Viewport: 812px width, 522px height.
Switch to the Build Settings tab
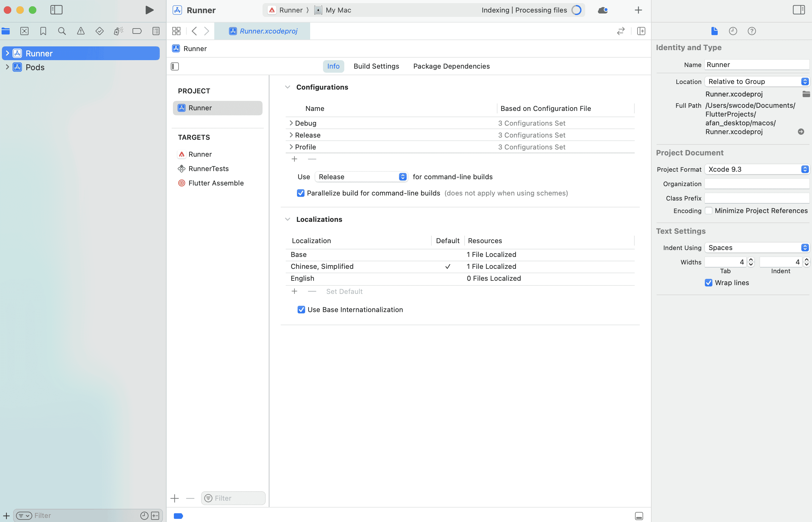click(x=376, y=66)
